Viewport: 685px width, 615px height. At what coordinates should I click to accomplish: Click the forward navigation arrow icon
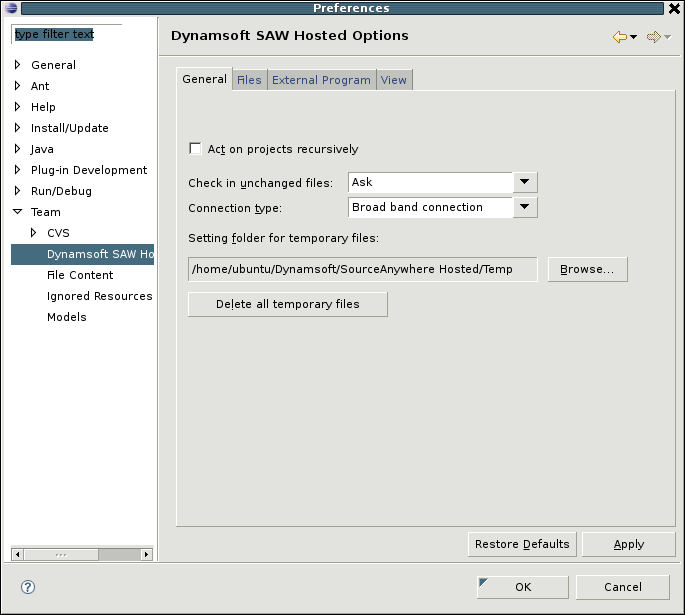coord(652,37)
